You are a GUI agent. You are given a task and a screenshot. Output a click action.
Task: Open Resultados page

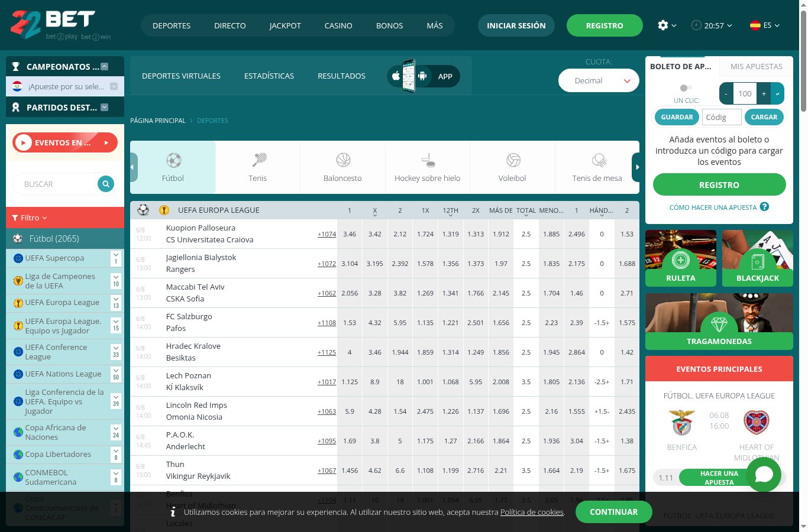tap(341, 76)
